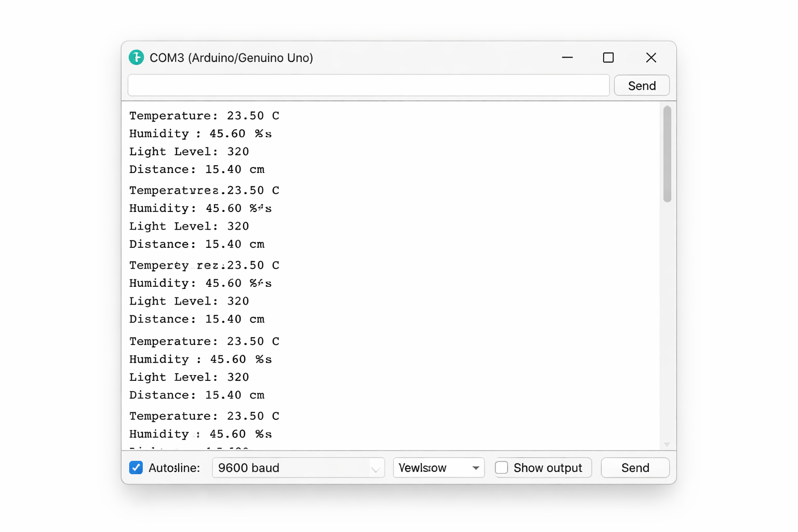Click the COM3 (Arduino/Genuino Uno) window title
Image resolution: width=798 pixels, height=532 pixels.
point(231,58)
